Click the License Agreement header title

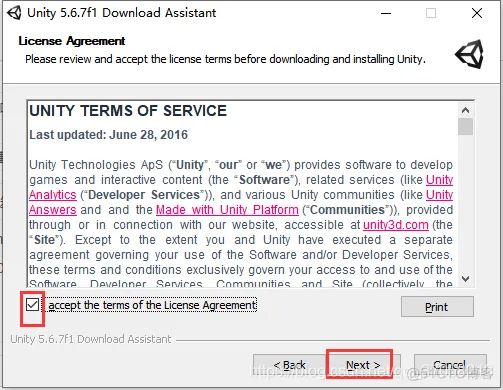[72, 41]
